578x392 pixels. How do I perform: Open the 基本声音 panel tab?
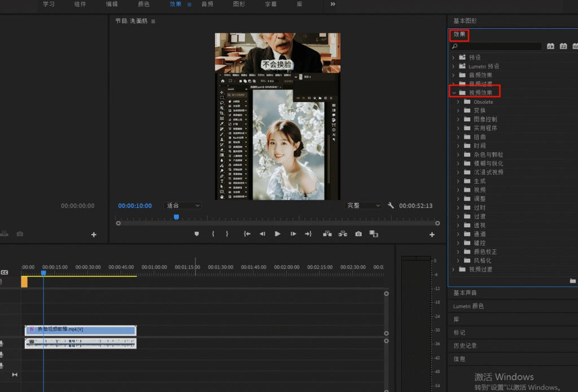pos(465,293)
